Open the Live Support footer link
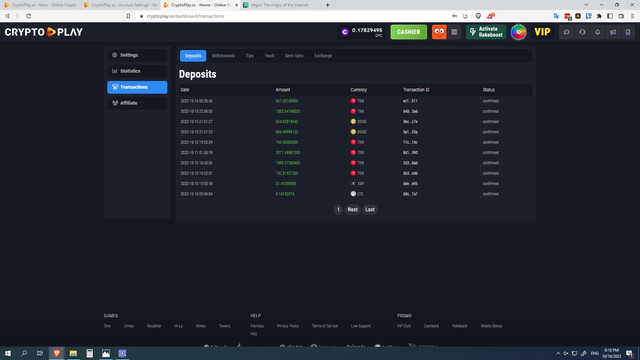The width and height of the screenshot is (640, 360). point(361,326)
